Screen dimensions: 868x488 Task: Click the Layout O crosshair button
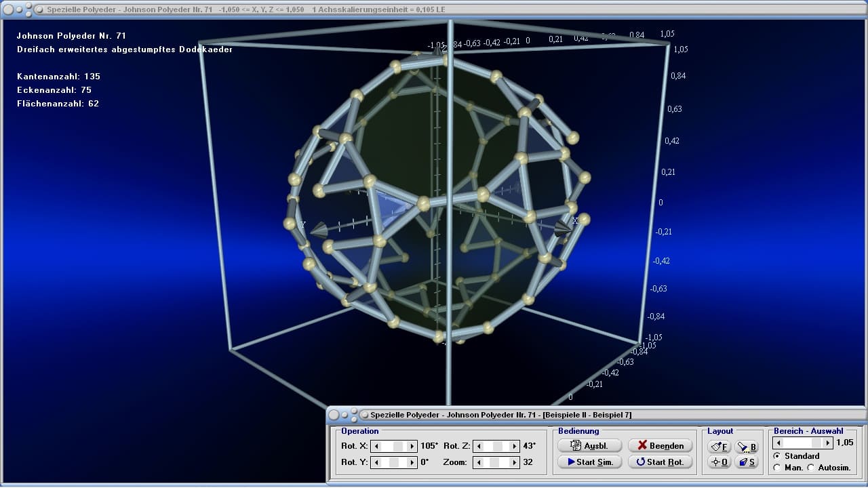pos(719,462)
